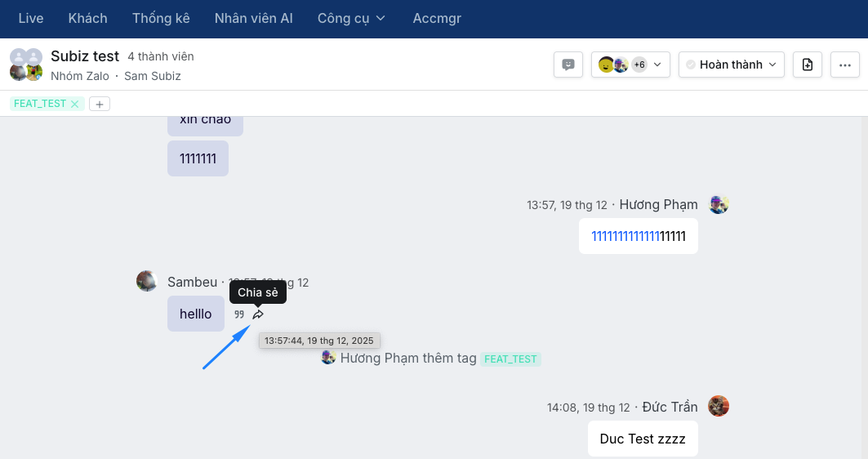Expand the Công cụ menu
Viewport: 868px width, 459px height.
pos(352,18)
